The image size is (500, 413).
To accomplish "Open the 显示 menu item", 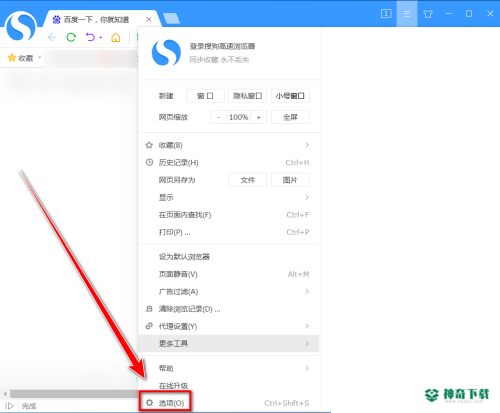I will [x=229, y=197].
